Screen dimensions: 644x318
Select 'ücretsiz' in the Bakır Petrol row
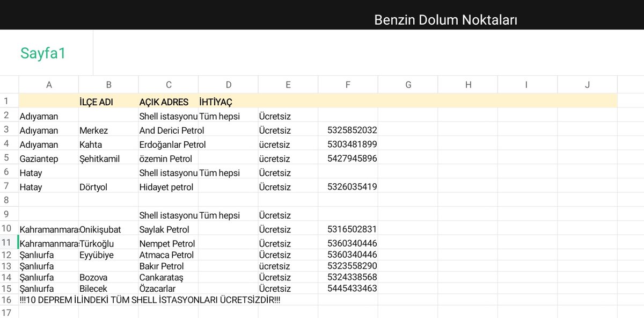click(288, 266)
